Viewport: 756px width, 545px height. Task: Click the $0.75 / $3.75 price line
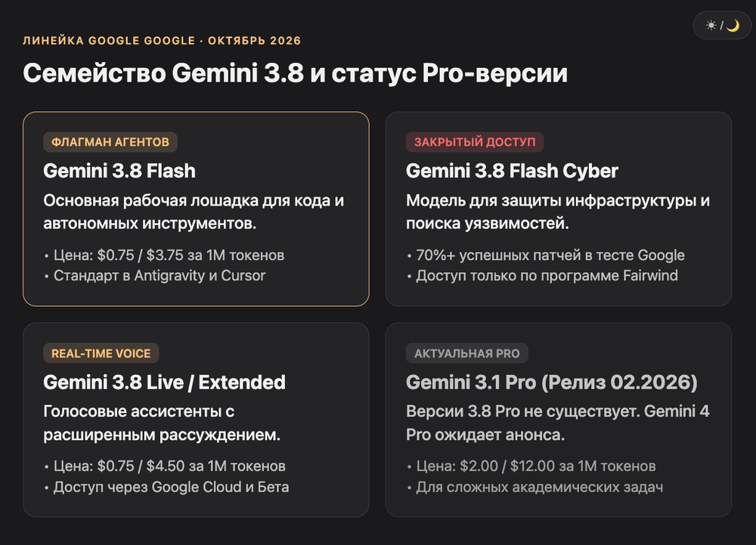pos(164,255)
